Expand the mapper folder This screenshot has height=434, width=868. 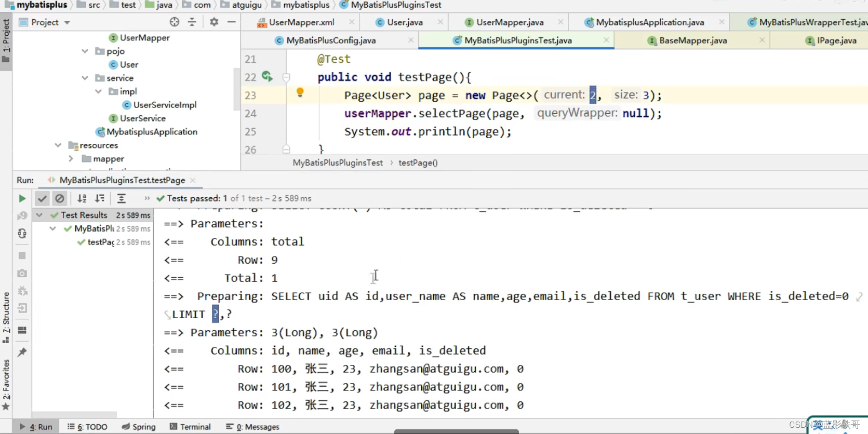pos(71,159)
